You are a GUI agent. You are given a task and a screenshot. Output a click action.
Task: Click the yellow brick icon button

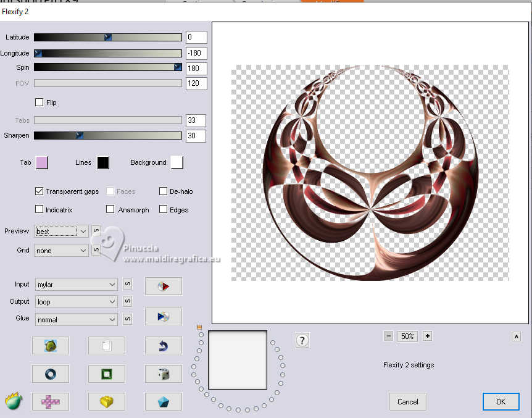point(107,402)
